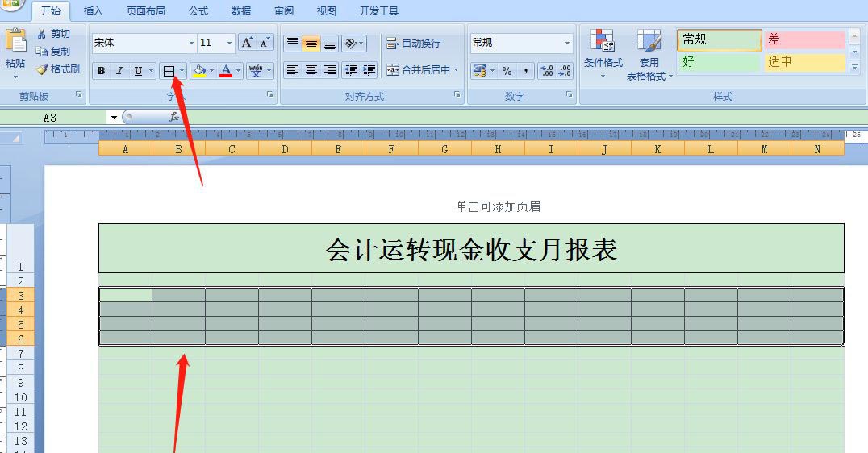The image size is (868, 453).
Task: Click the header area 单击可添加页眉
Action: [x=499, y=206]
